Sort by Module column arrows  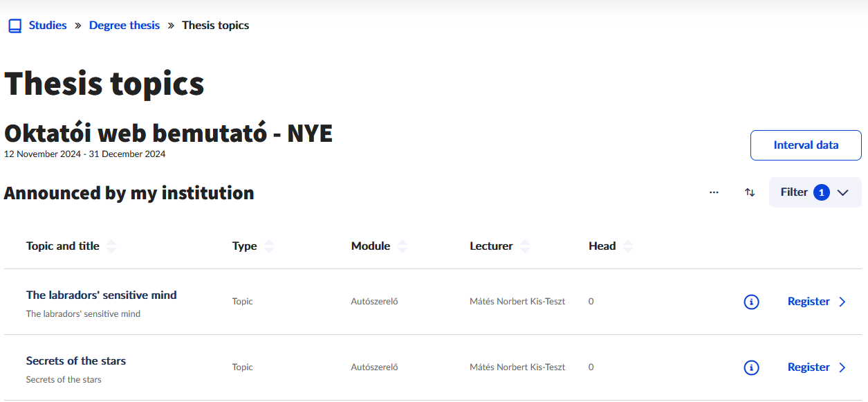(x=403, y=246)
